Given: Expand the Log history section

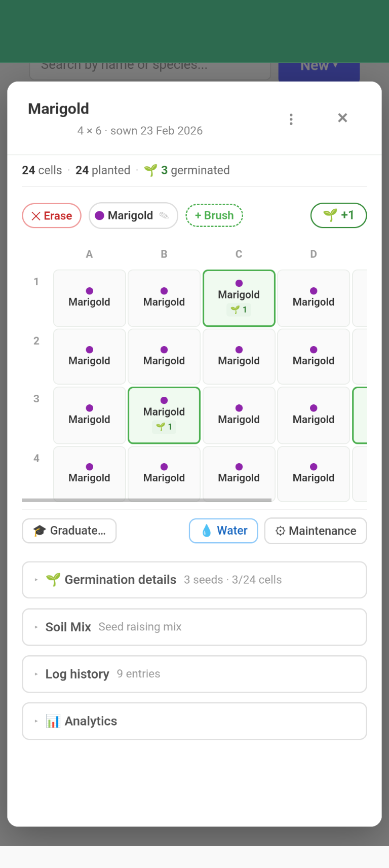Looking at the screenshot, I should pos(194,674).
